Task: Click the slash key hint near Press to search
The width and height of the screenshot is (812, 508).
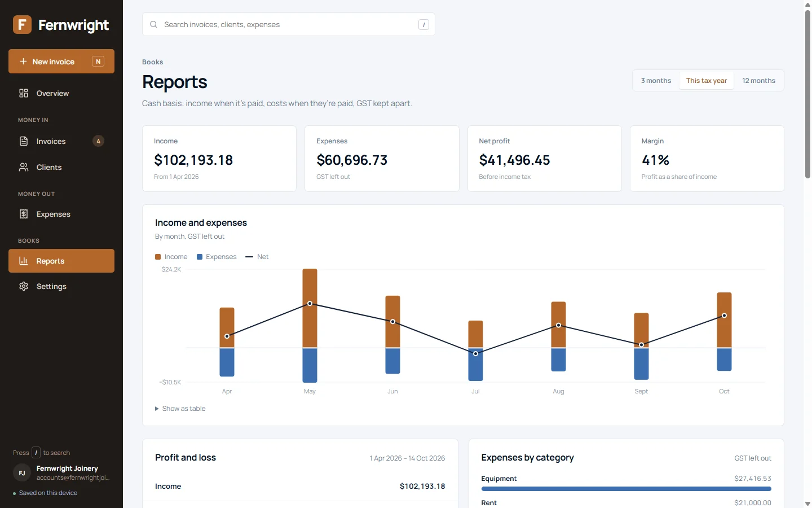Action: 36,453
